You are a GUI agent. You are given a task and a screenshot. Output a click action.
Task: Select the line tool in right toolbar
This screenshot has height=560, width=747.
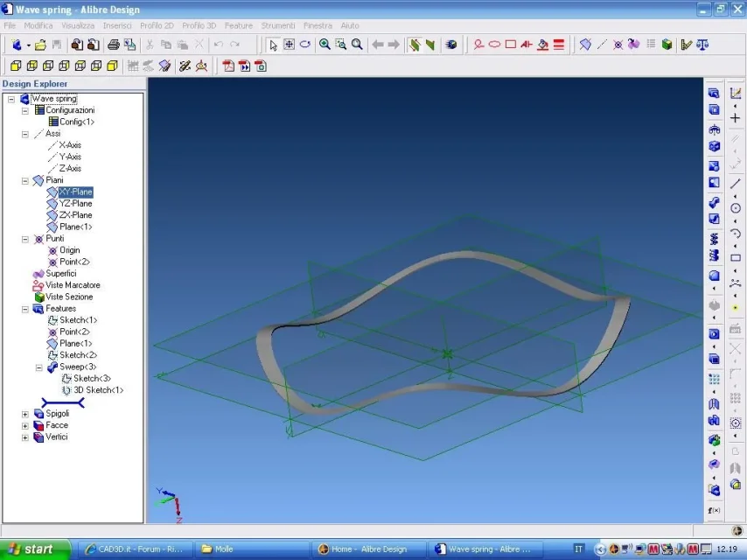click(x=736, y=183)
